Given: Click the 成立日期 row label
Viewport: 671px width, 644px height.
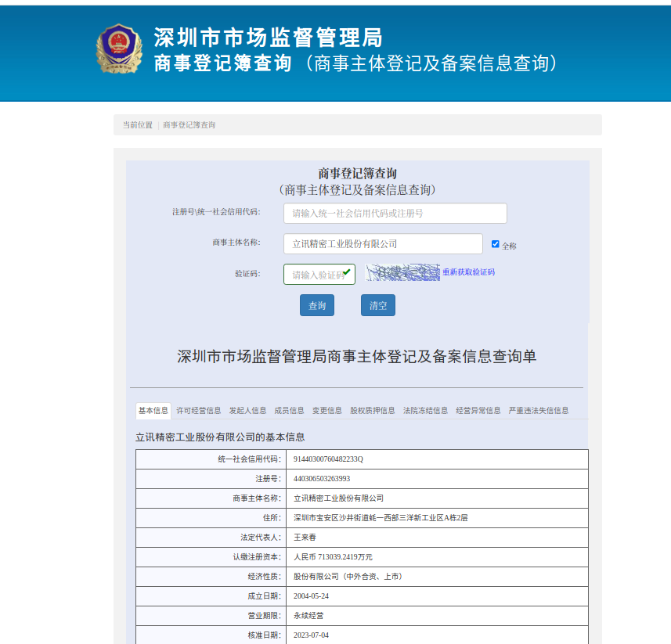Looking at the screenshot, I should [x=265, y=596].
